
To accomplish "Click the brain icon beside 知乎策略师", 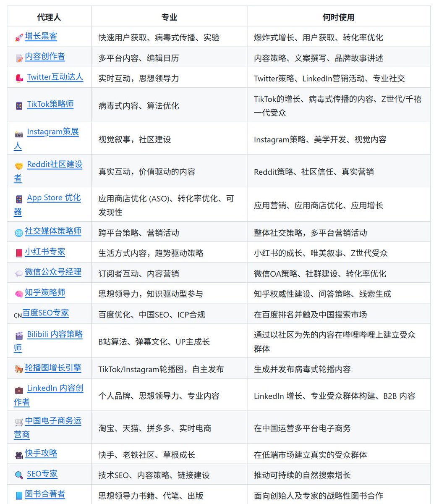I will coord(19,294).
